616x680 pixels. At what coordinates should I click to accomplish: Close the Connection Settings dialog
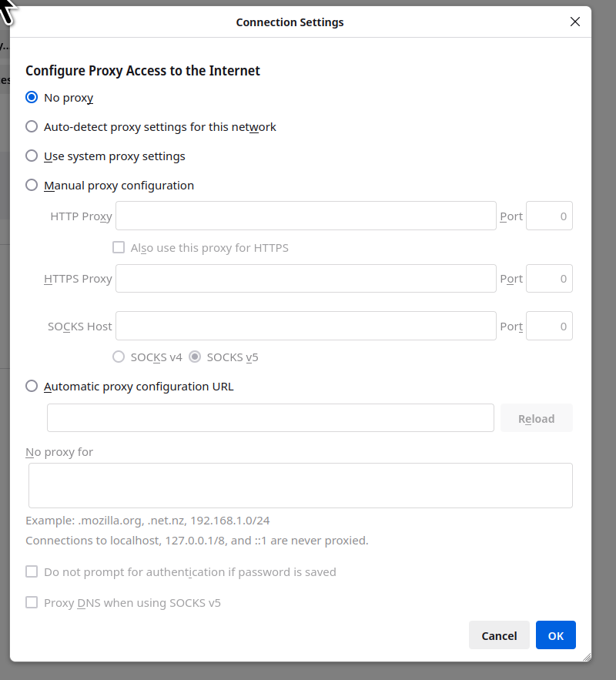[x=574, y=22]
